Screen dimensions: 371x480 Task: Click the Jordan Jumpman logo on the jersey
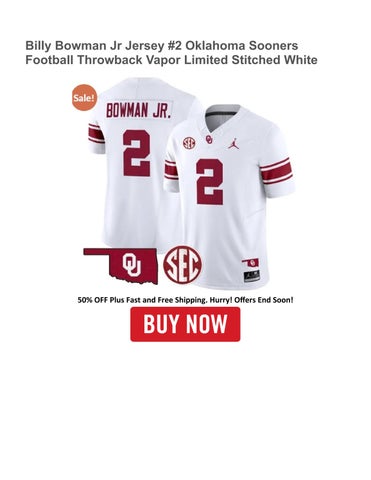234,143
